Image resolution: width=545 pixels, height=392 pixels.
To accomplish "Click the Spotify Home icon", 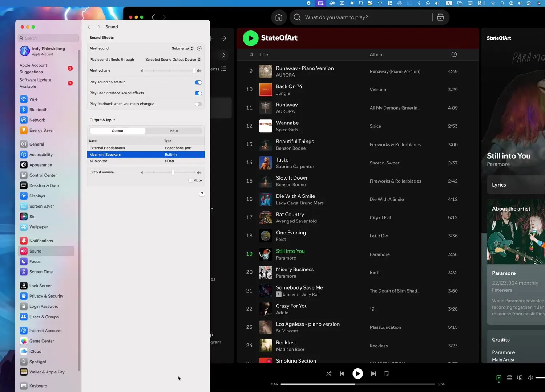I will pos(279,17).
